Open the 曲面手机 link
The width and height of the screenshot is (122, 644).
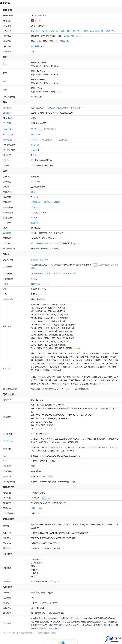(x=111, y=31)
